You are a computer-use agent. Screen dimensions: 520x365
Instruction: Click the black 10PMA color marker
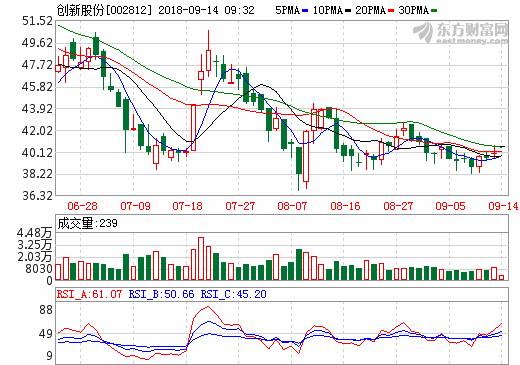[348, 11]
